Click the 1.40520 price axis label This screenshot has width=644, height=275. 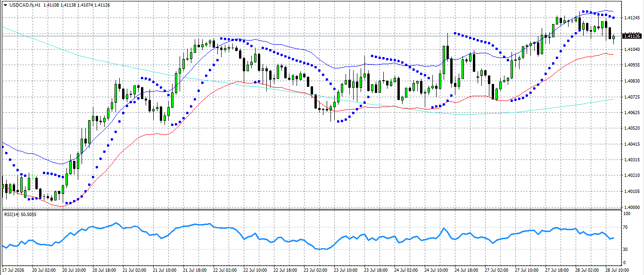632,128
